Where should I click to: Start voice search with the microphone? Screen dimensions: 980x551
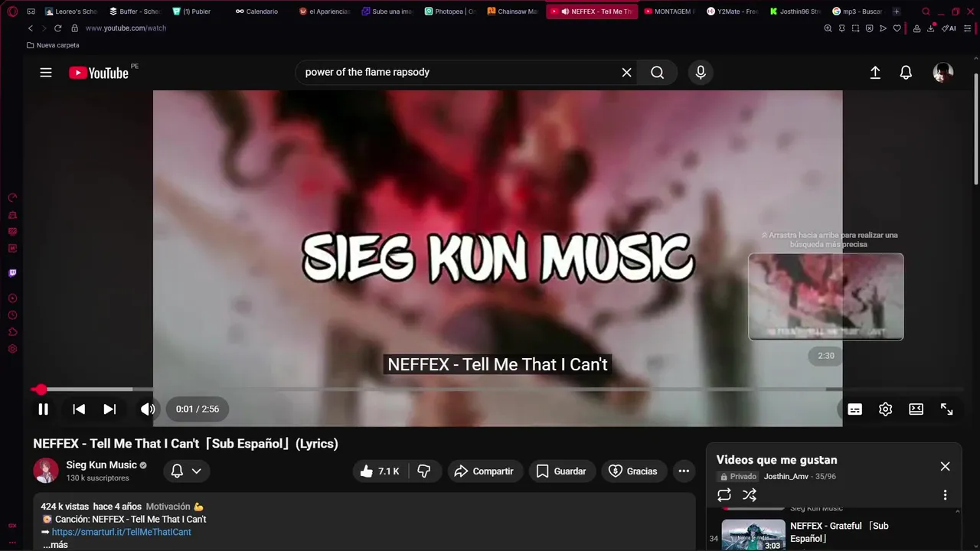coord(700,72)
